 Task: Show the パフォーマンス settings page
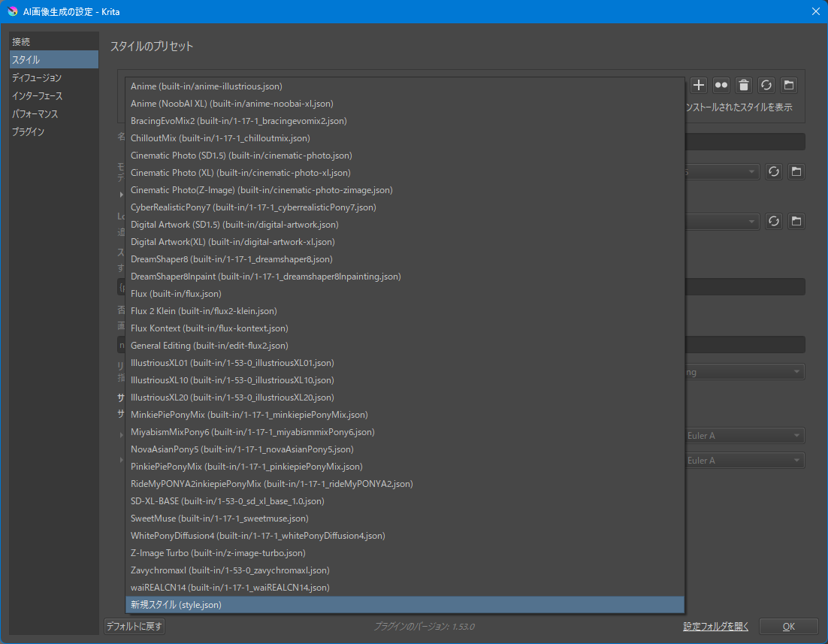click(54, 113)
